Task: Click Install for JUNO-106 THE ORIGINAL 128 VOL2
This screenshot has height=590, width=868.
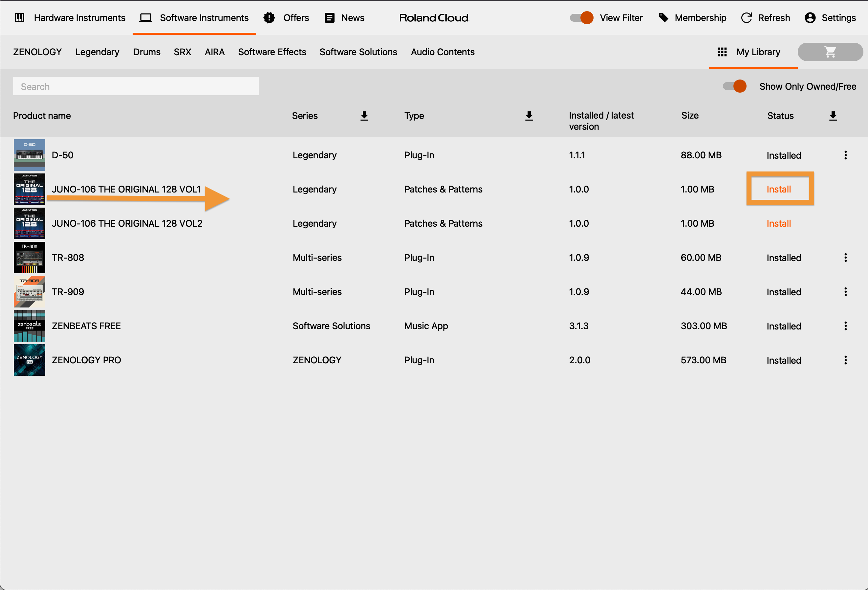Action: [x=779, y=223]
